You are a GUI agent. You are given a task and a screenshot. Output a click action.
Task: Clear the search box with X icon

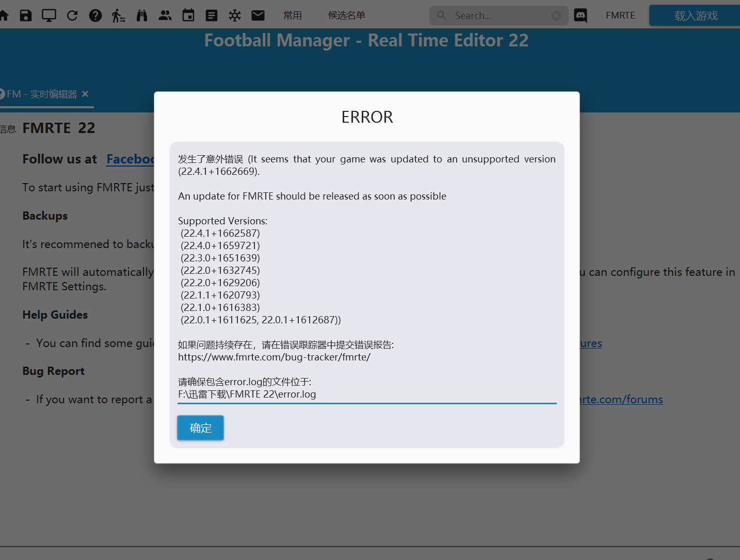pyautogui.click(x=556, y=15)
